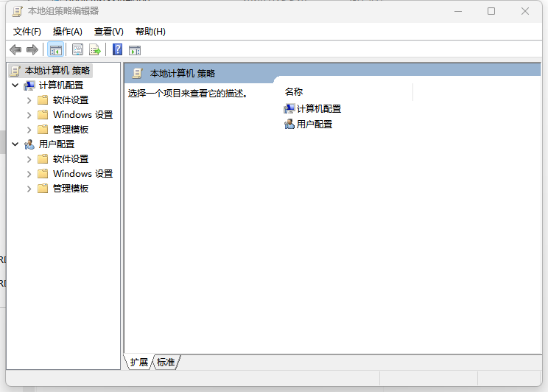Minimize the 本地组策略编辑器 window
The image size is (548, 392).
458,11
